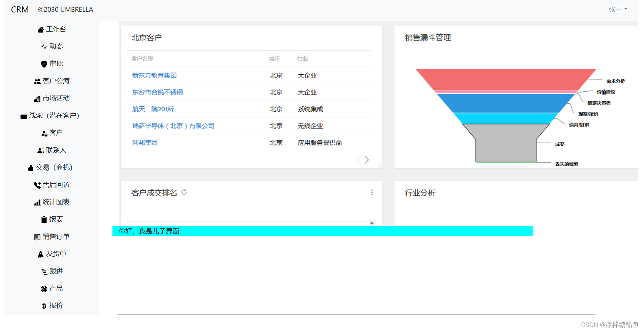Click the thumbs-up icon beside 交易 (商机)
The height and width of the screenshot is (331, 644).
[30, 168]
